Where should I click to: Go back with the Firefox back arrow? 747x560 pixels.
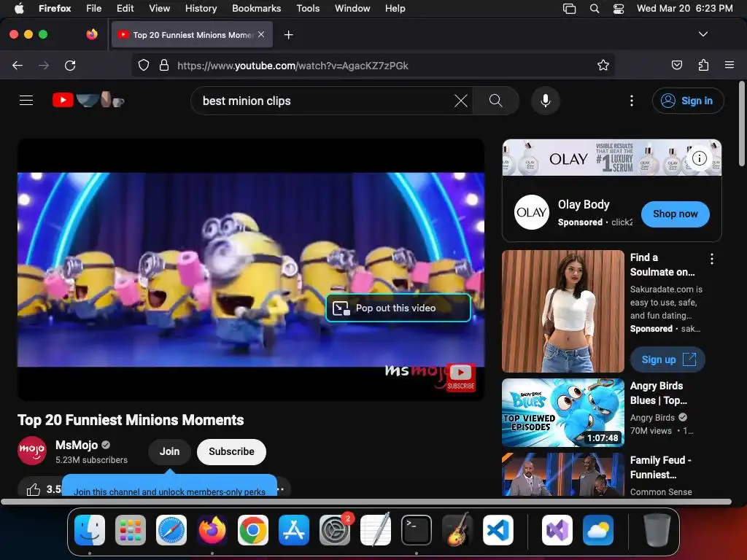(x=18, y=65)
